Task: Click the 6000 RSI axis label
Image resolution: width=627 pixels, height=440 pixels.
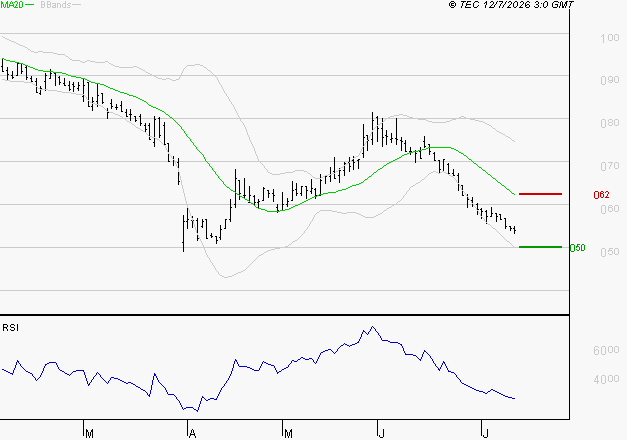Action: click(606, 350)
